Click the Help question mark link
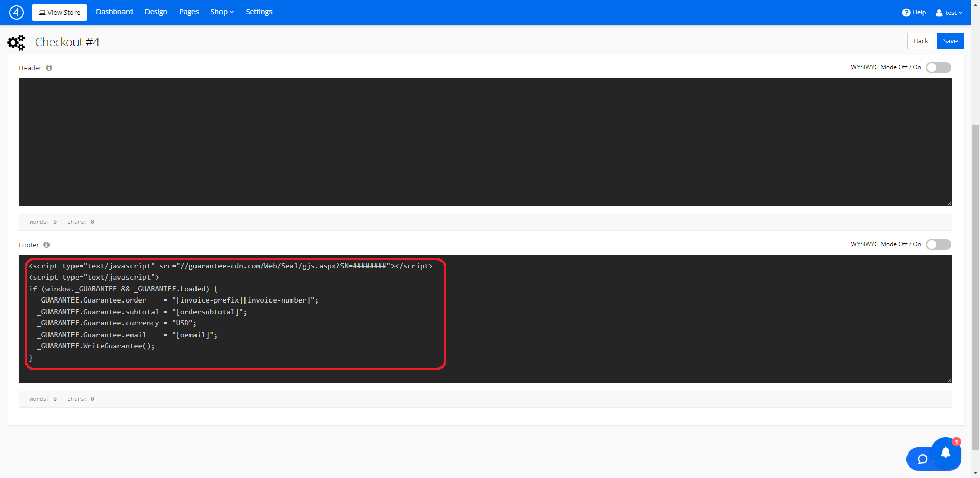980x478 pixels. pos(914,12)
